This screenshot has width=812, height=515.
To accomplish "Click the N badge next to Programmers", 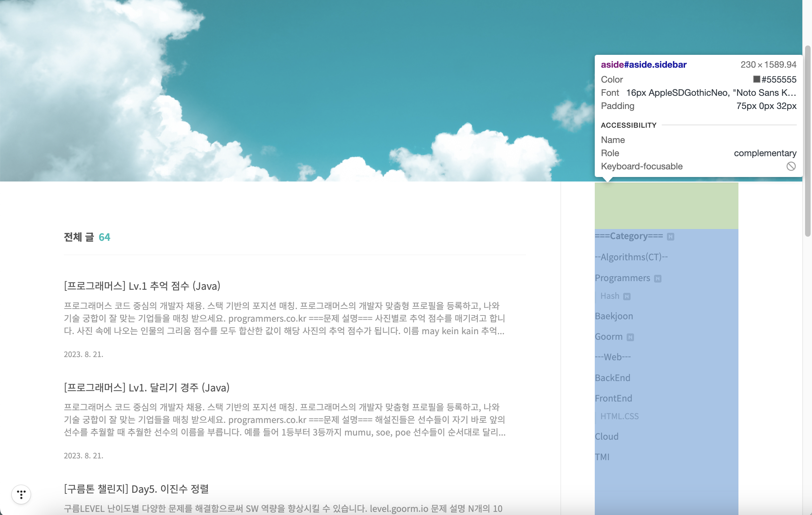I will point(658,279).
